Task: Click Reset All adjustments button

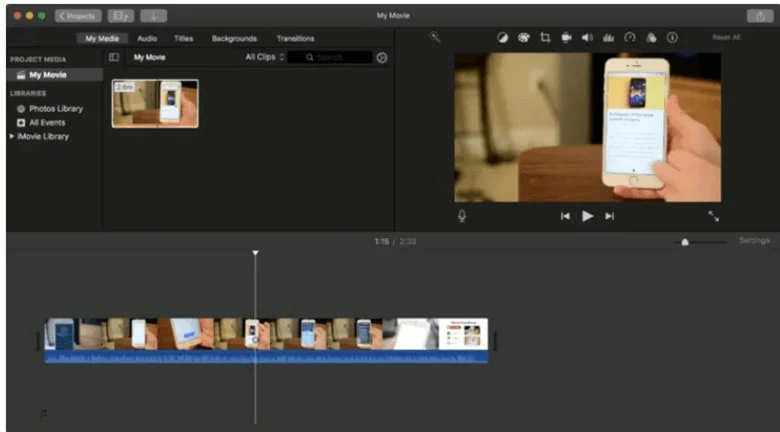Action: pos(726,37)
